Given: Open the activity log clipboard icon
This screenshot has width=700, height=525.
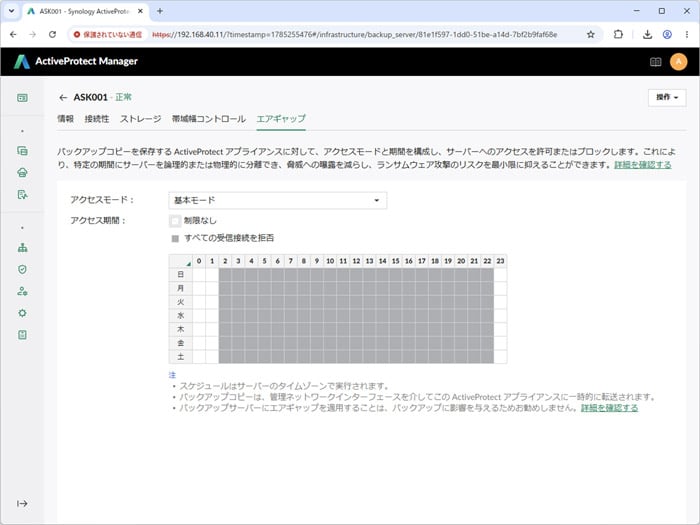Looking at the screenshot, I should click(22, 335).
